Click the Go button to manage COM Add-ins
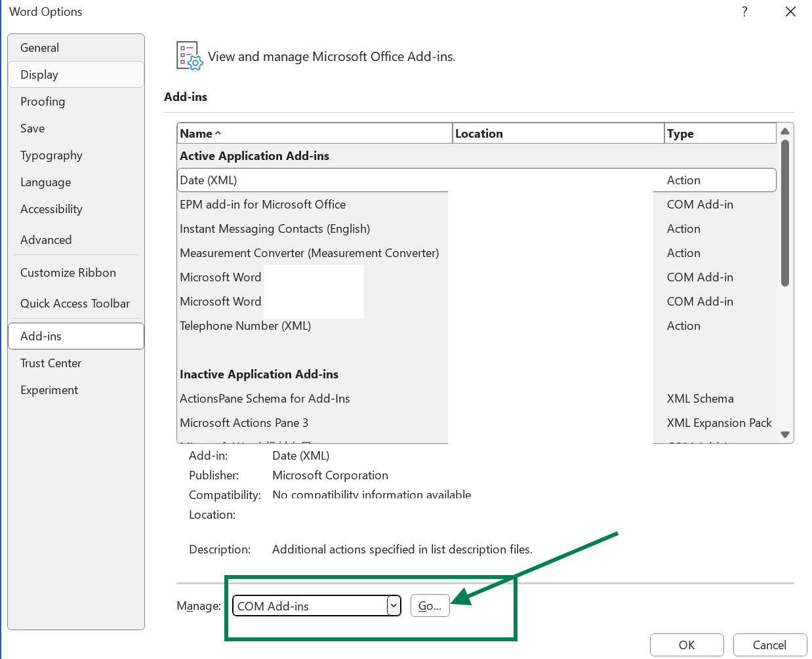Viewport: 812px width, 659px height. [x=430, y=605]
